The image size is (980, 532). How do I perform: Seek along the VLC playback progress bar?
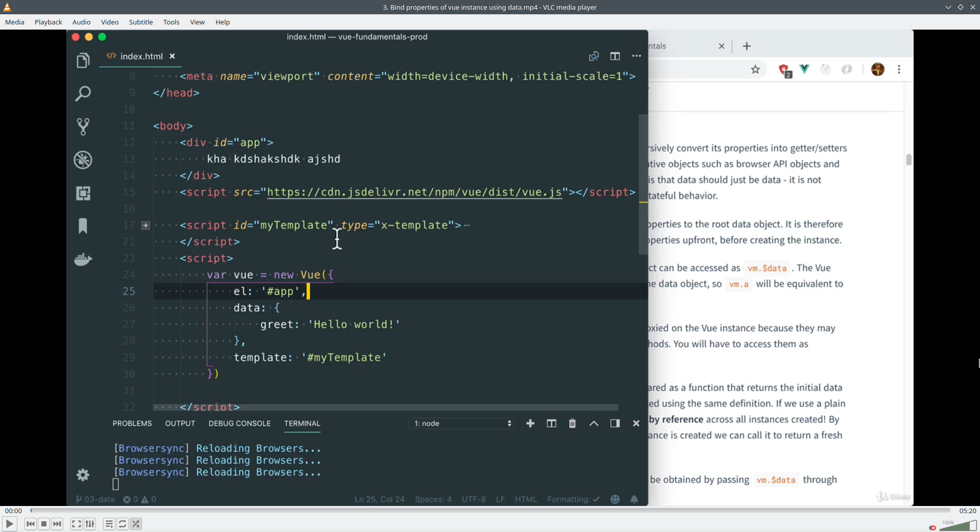click(490, 511)
